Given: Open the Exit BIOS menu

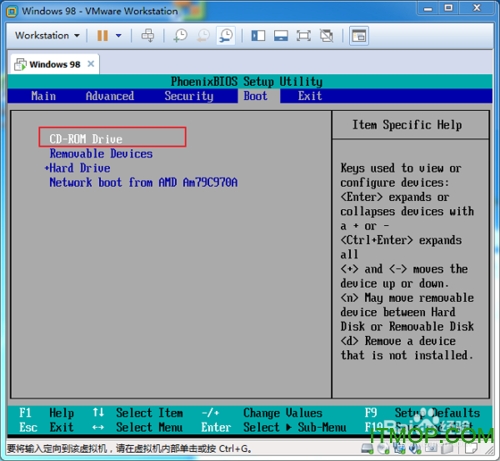Looking at the screenshot, I should coord(310,96).
